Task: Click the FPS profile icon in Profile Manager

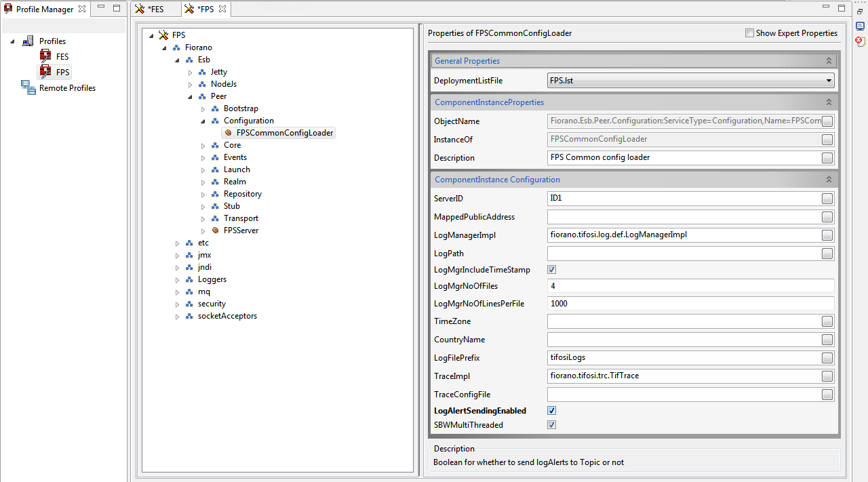Action: tap(45, 72)
